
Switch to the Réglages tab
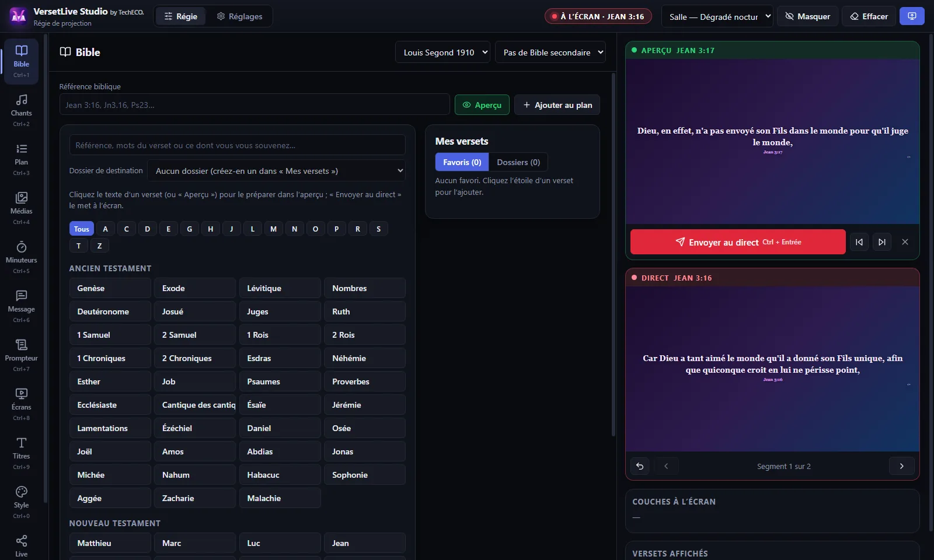pyautogui.click(x=239, y=16)
